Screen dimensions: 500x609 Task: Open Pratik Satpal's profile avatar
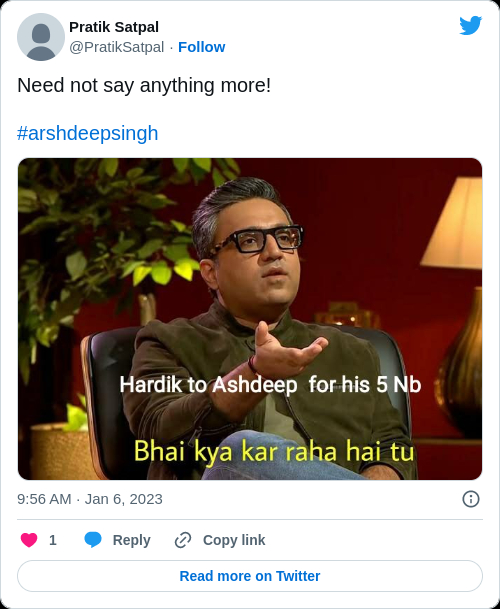41,37
